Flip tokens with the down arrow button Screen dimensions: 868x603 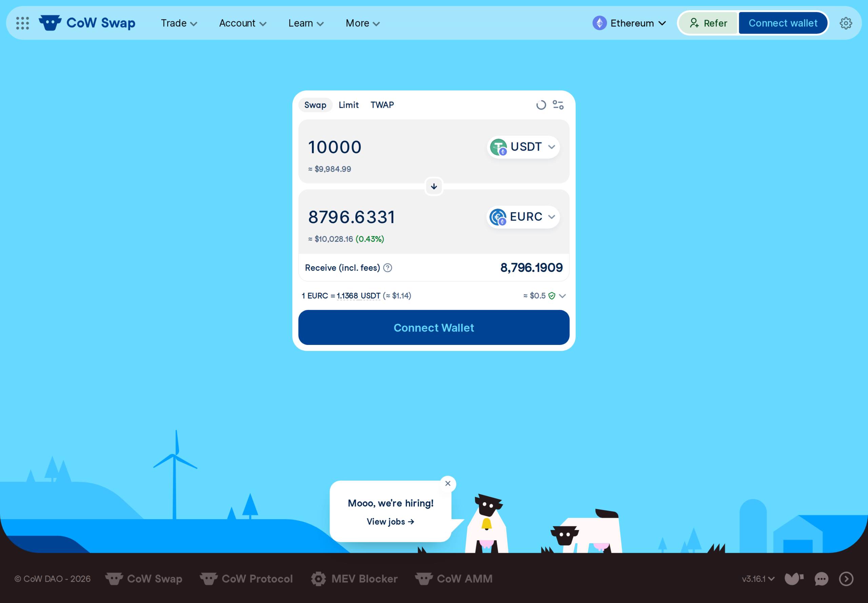click(x=434, y=186)
